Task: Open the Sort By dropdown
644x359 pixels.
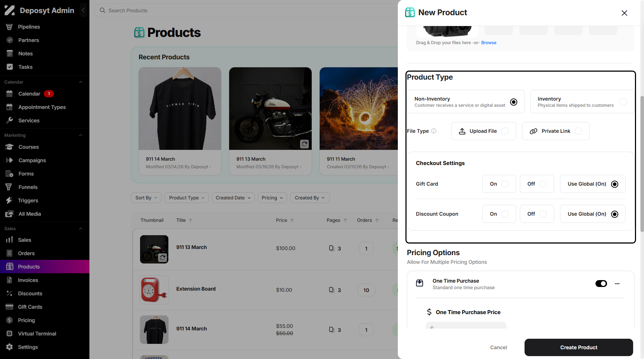Action: tap(146, 198)
